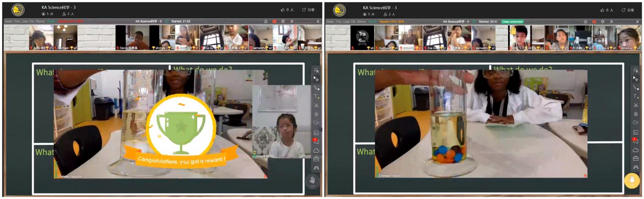This screenshot has width=644, height=199.
Task: Click the trash delete tool in right screenshot
Action: (x=636, y=114)
